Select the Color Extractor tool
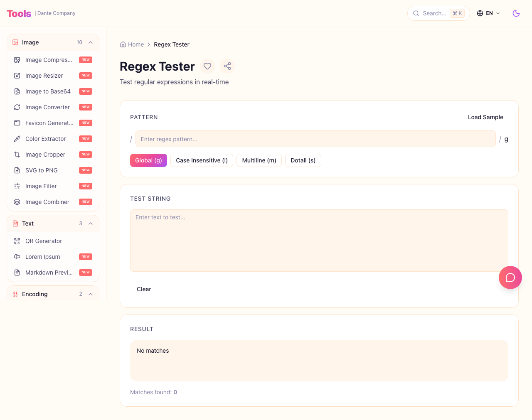The image size is (532, 420). pos(46,139)
